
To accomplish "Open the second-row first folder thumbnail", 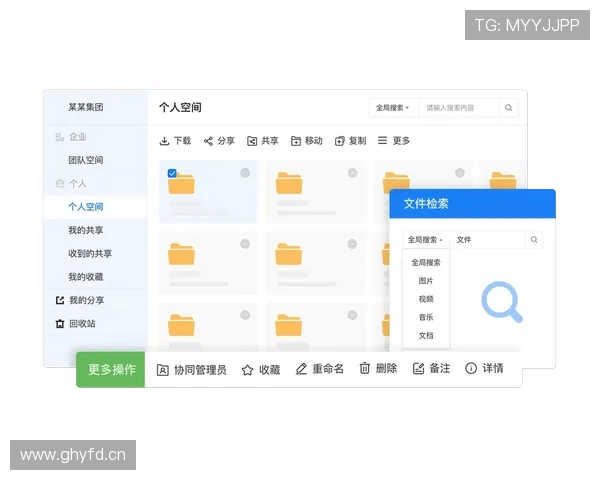I will (181, 254).
